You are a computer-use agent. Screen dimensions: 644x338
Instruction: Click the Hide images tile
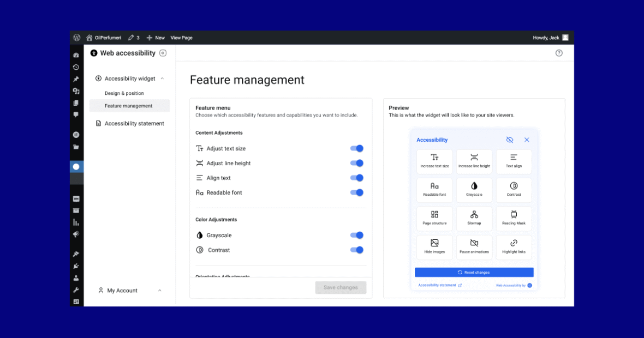[x=434, y=248]
